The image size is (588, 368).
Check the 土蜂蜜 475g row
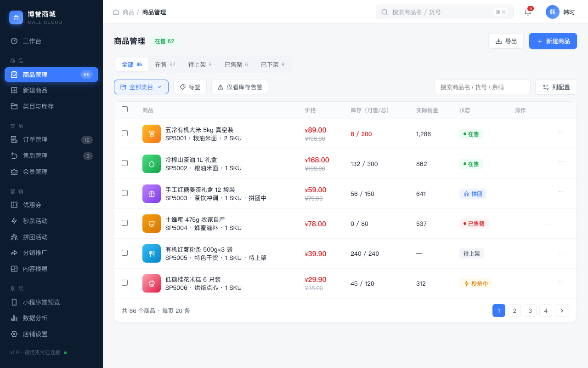coord(124,223)
